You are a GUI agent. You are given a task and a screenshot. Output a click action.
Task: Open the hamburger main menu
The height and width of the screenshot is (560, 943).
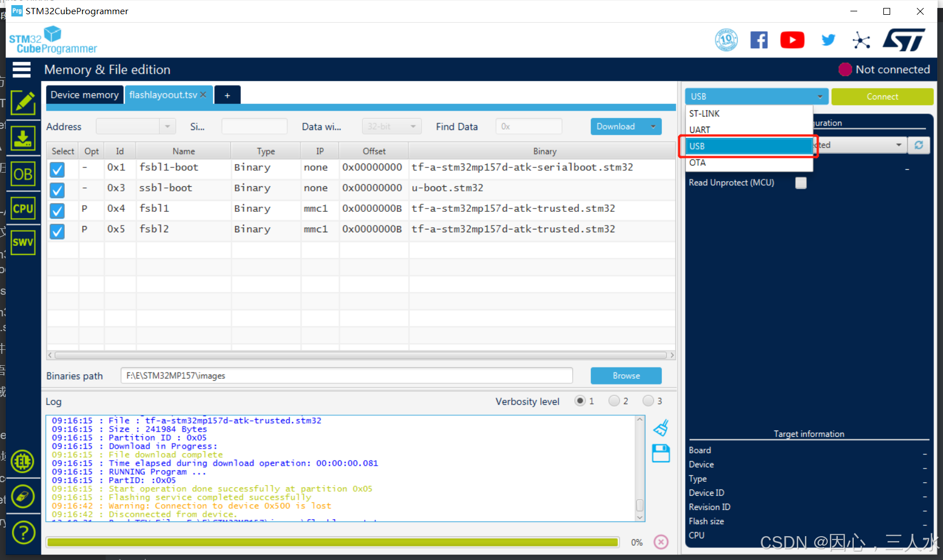click(x=22, y=69)
